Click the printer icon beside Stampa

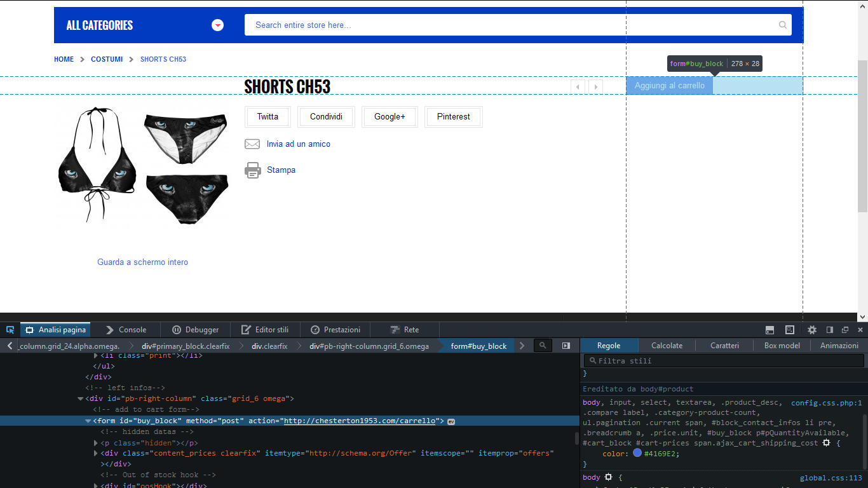[252, 170]
